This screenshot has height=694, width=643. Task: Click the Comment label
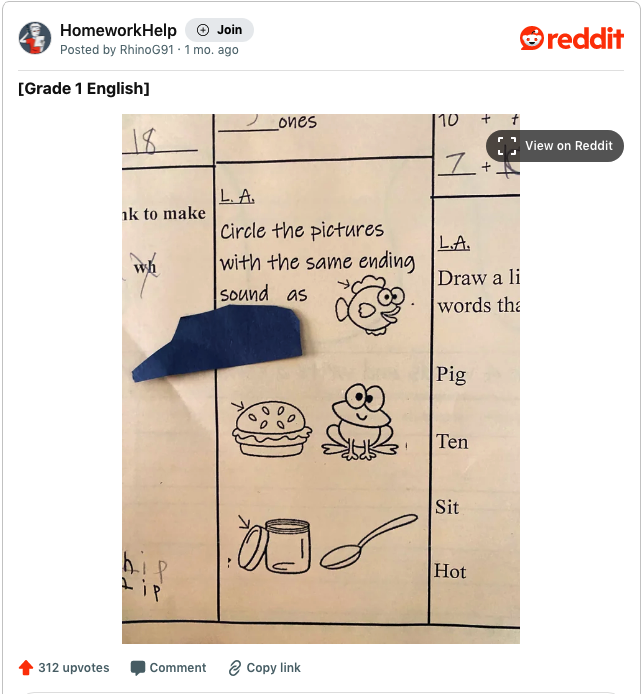pos(177,667)
